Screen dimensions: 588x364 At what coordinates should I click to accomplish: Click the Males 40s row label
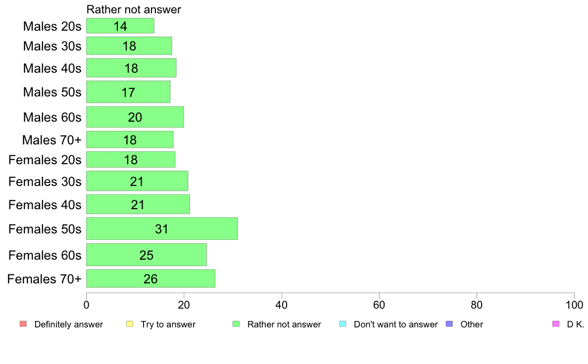tap(52, 68)
